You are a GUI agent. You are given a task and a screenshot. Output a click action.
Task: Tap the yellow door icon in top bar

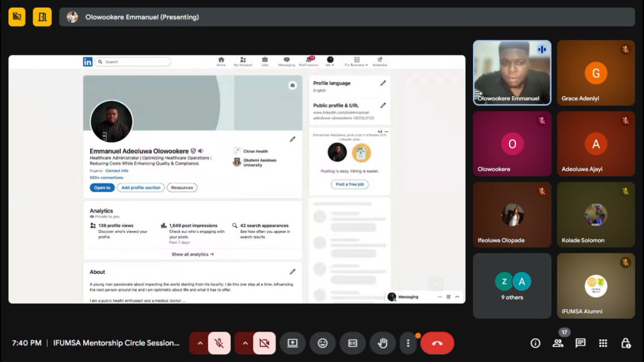[42, 17]
